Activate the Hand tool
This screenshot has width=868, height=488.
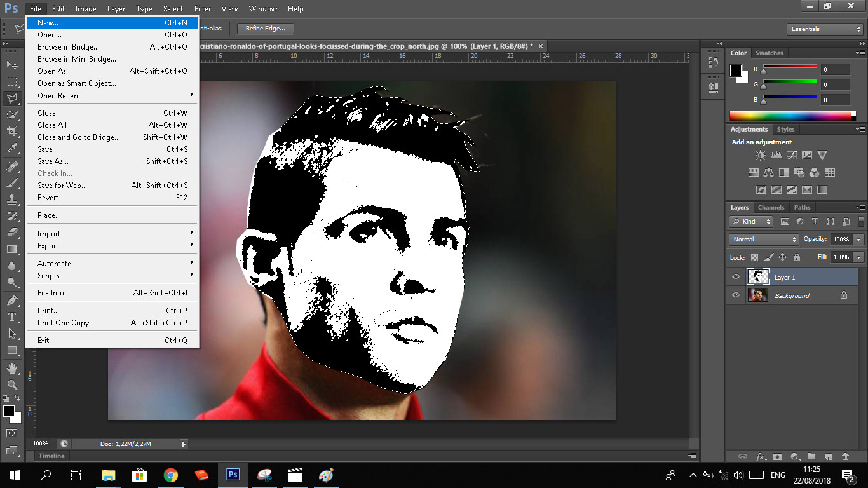click(12, 368)
